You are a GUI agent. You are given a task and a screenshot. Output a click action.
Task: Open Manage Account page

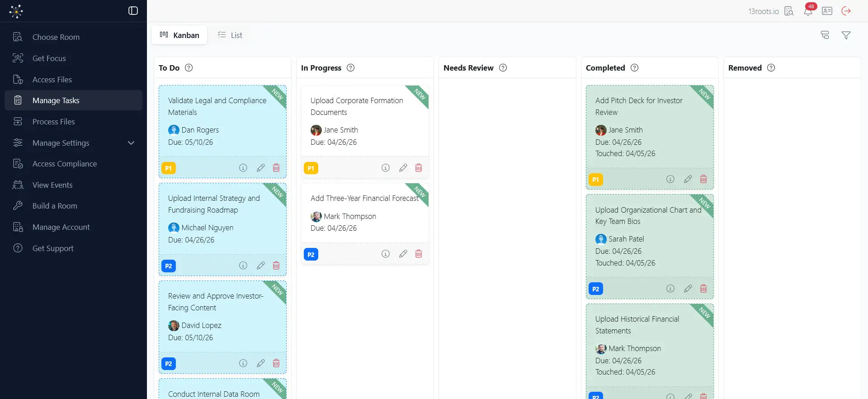(x=73, y=227)
